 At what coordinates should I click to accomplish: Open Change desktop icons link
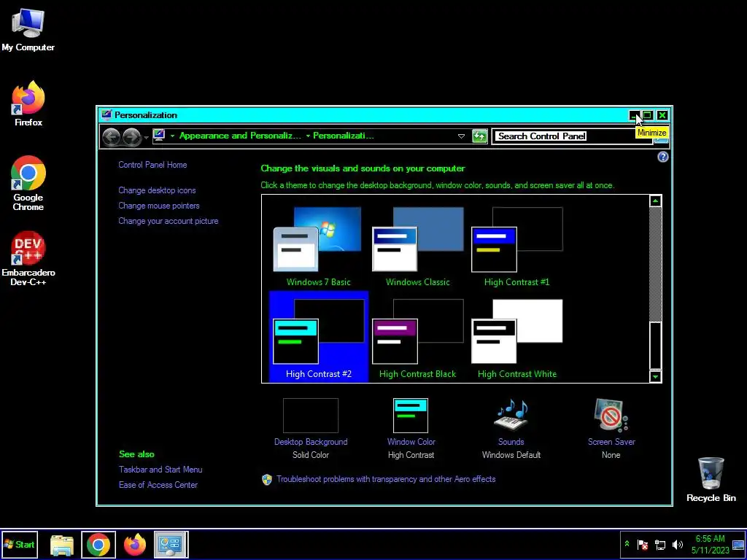157,190
